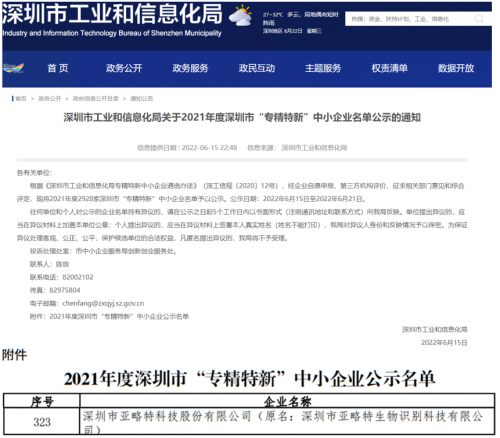Click the table cell 323
The width and height of the screenshot is (500, 438).
[42, 422]
